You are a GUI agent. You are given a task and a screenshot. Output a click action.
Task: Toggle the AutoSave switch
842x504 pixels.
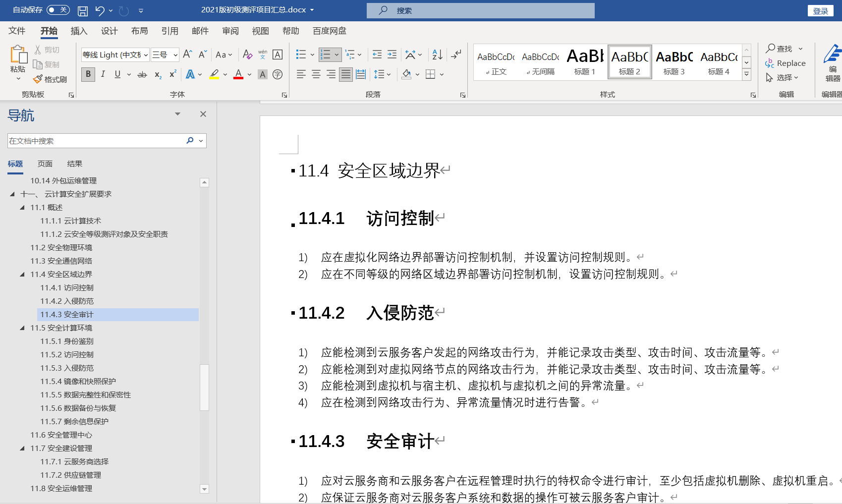point(57,10)
